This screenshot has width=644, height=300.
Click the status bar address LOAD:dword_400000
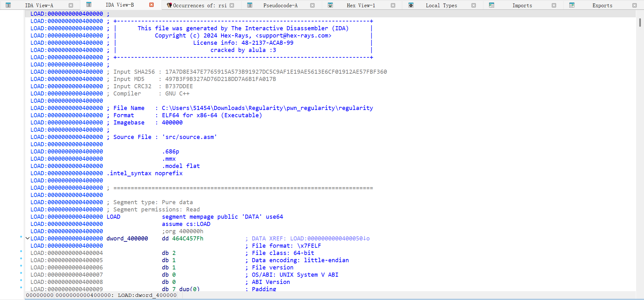pos(147,295)
